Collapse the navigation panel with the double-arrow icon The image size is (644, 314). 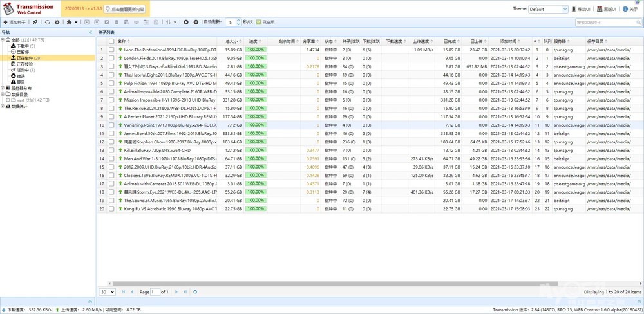click(89, 32)
